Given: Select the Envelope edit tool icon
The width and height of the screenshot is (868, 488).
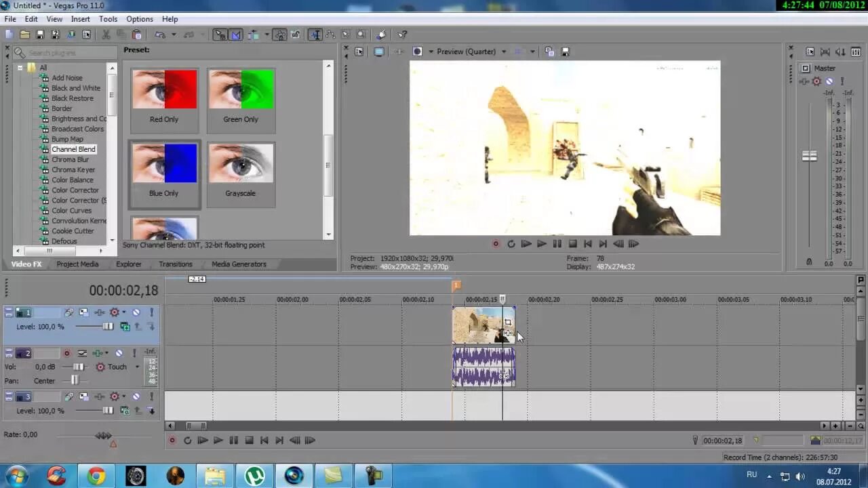Looking at the screenshot, I should pyautogui.click(x=330, y=35).
